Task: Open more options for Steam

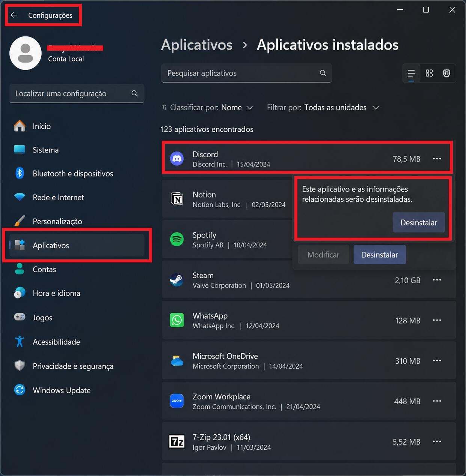Action: [437, 280]
